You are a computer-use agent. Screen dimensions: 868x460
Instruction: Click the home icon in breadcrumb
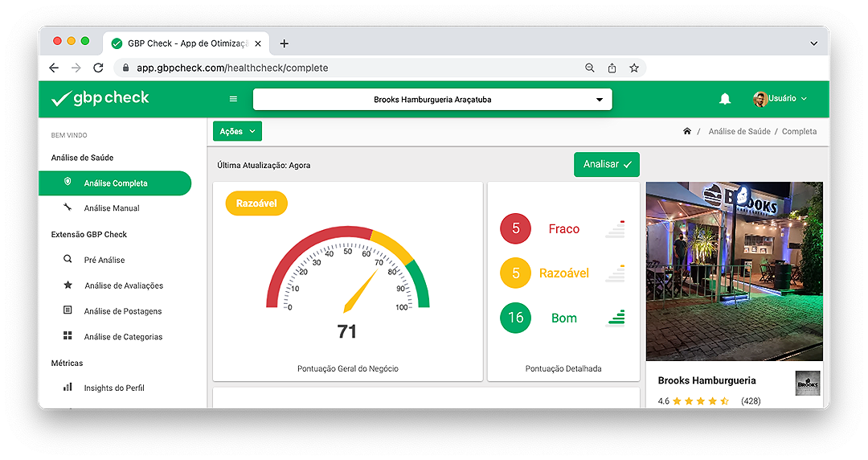pos(687,131)
